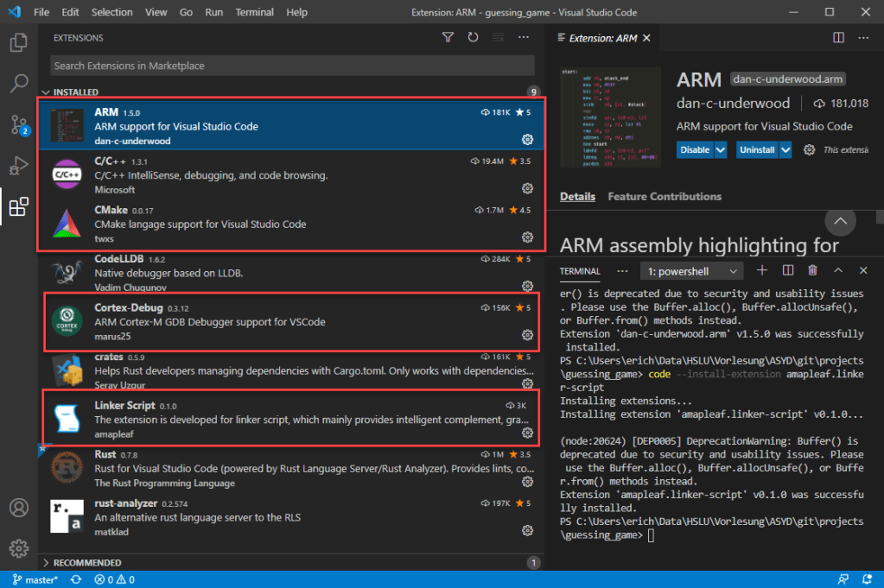This screenshot has height=588, width=884.
Task: Kill the active terminal
Action: [x=811, y=270]
